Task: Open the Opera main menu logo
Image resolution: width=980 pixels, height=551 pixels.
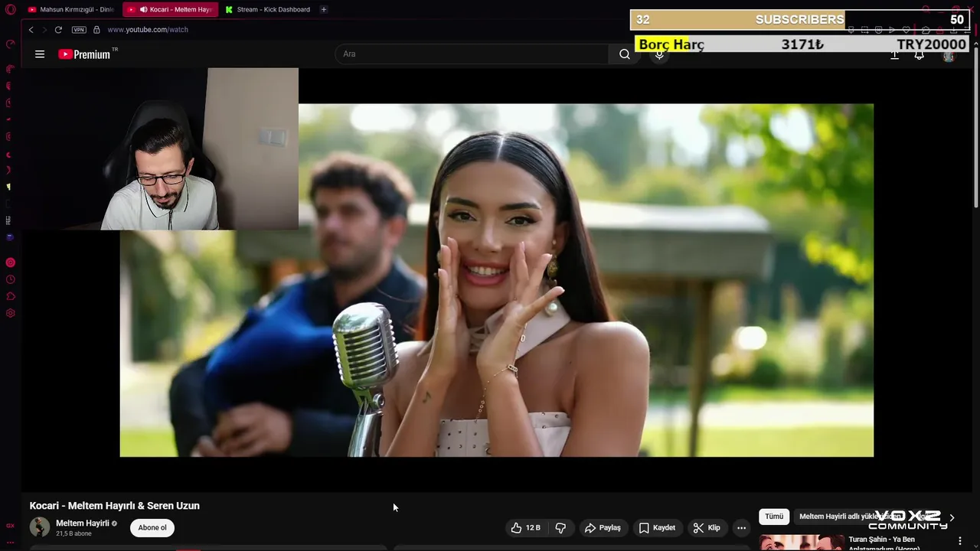Action: point(11,9)
